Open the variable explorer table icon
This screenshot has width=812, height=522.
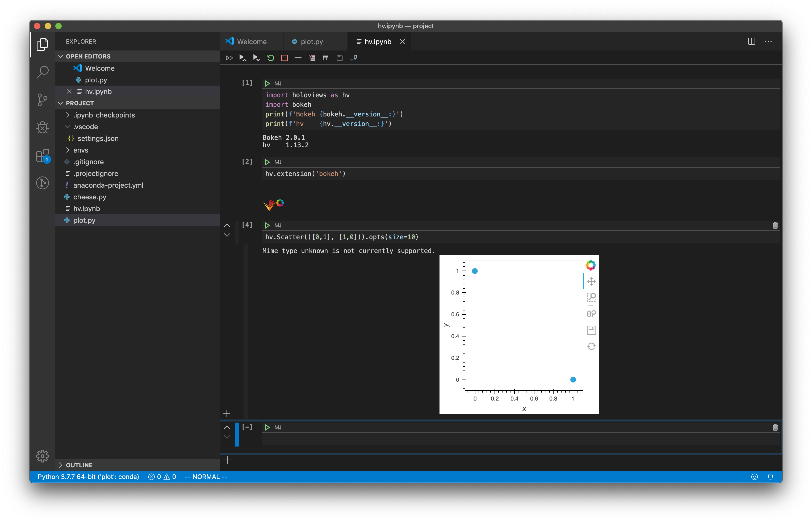pyautogui.click(x=326, y=58)
